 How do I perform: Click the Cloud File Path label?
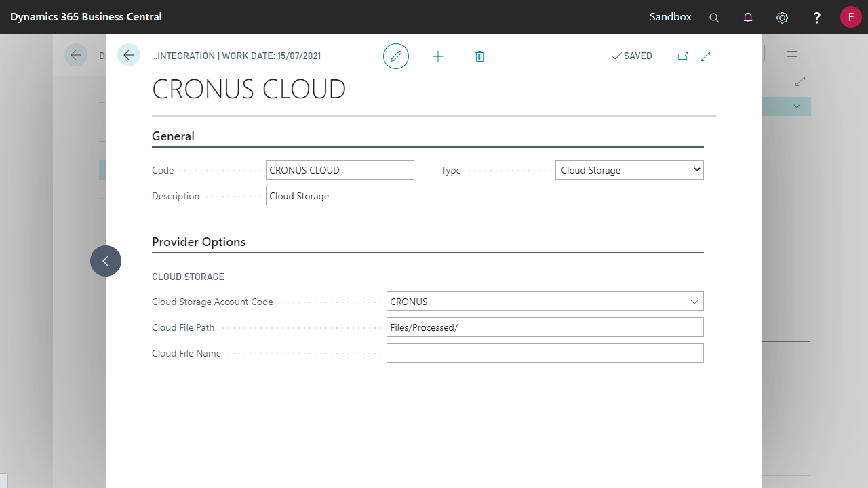(183, 327)
